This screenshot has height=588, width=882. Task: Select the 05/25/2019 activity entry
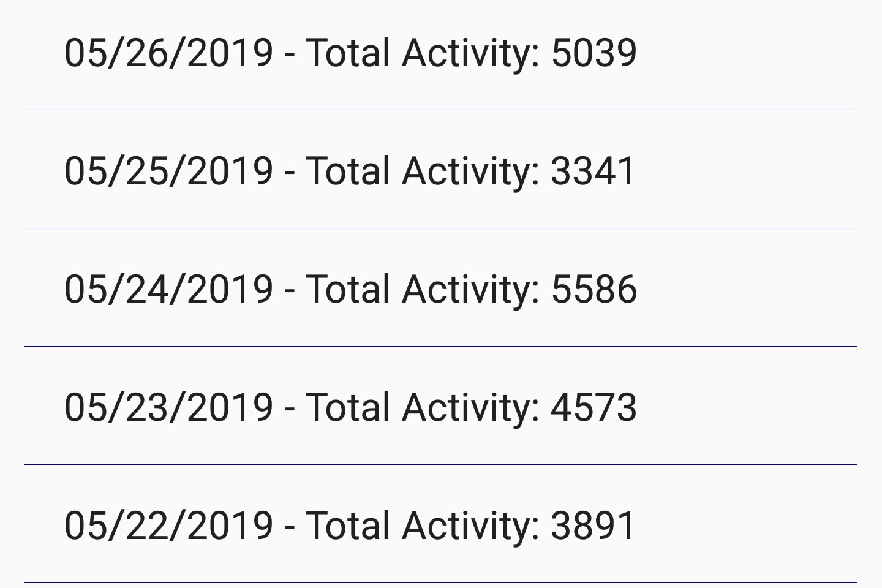(x=441, y=170)
